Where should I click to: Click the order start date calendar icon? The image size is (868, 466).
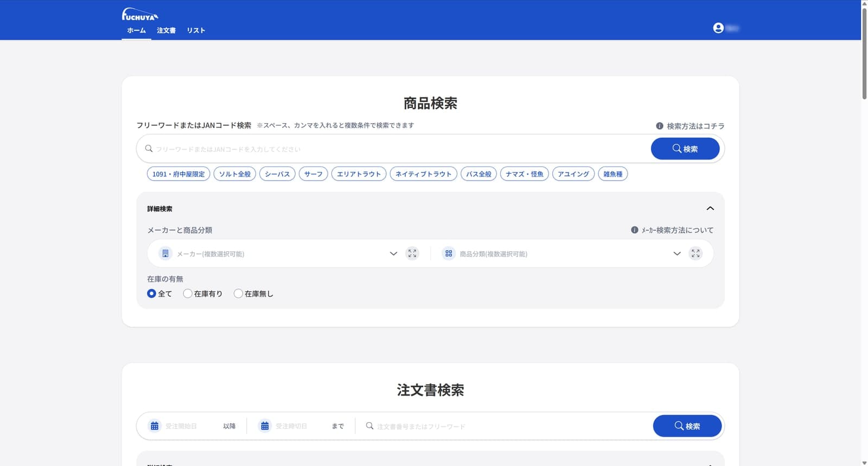(155, 426)
